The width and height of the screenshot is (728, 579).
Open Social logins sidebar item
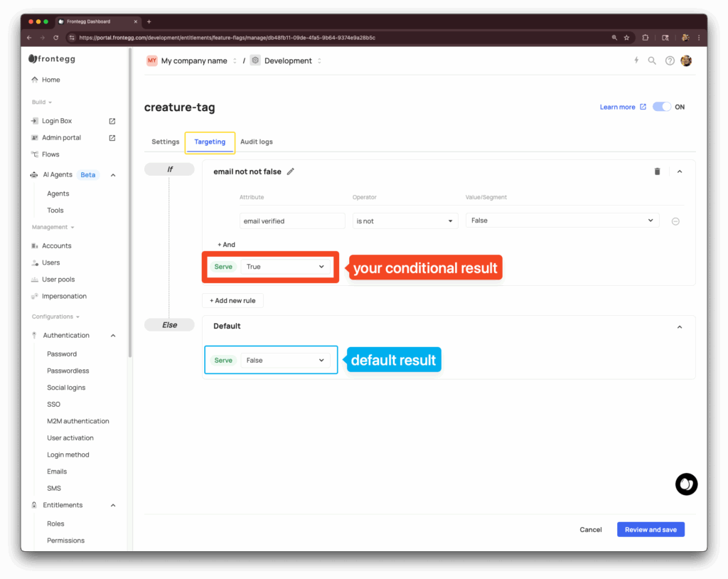click(66, 388)
